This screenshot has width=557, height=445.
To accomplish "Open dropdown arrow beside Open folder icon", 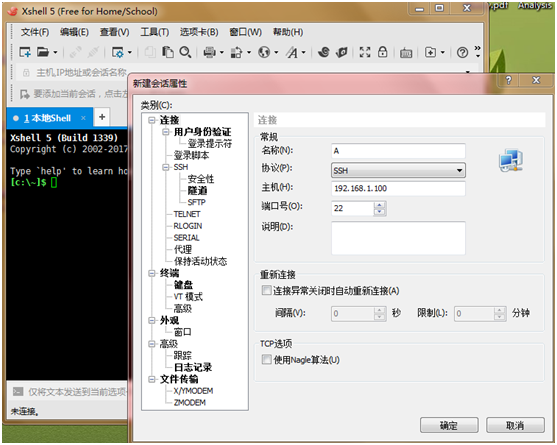I will pyautogui.click(x=55, y=53).
